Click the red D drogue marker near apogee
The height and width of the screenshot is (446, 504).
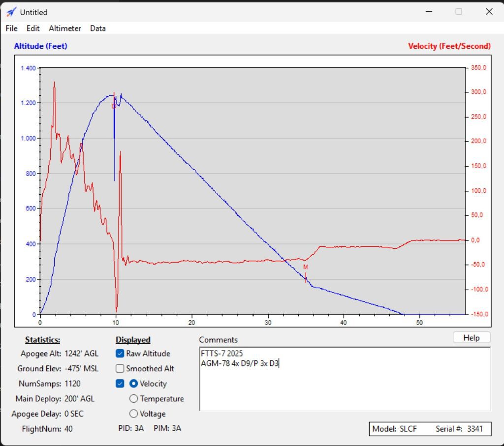[114, 106]
